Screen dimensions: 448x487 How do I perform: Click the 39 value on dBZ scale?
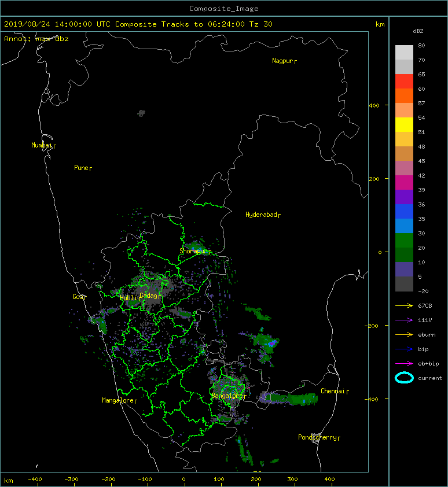[x=421, y=190]
